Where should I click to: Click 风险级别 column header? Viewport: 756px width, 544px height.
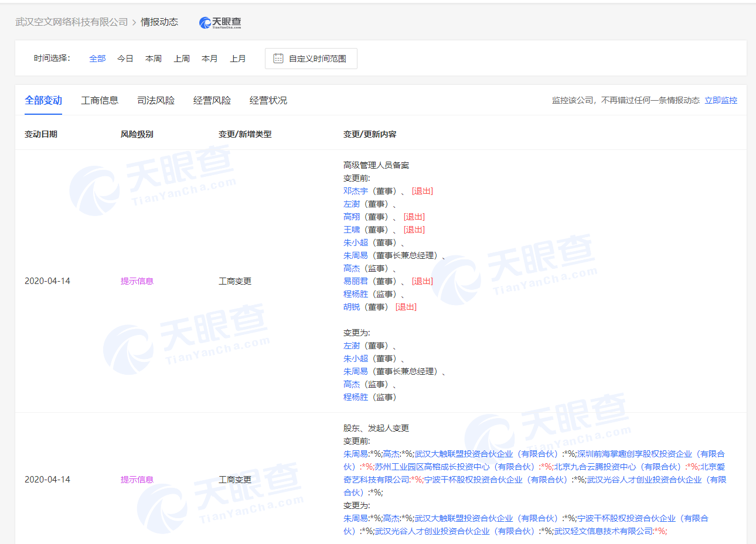(x=137, y=134)
